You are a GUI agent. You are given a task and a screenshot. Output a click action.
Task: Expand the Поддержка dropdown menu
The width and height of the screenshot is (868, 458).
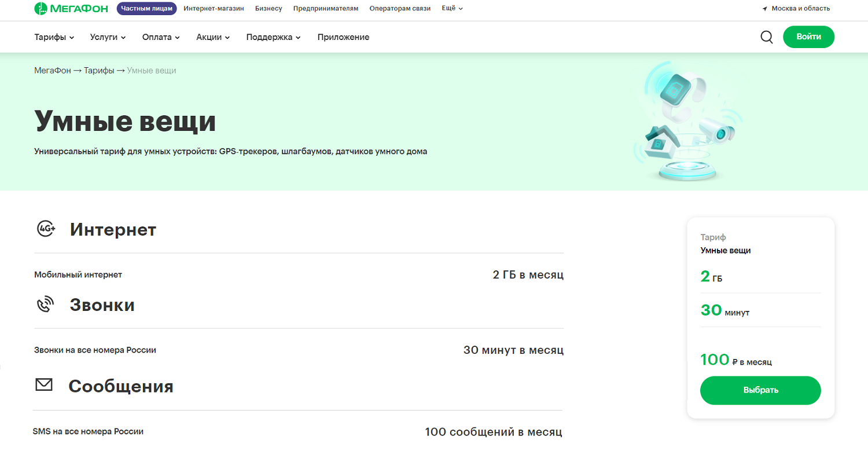(274, 37)
